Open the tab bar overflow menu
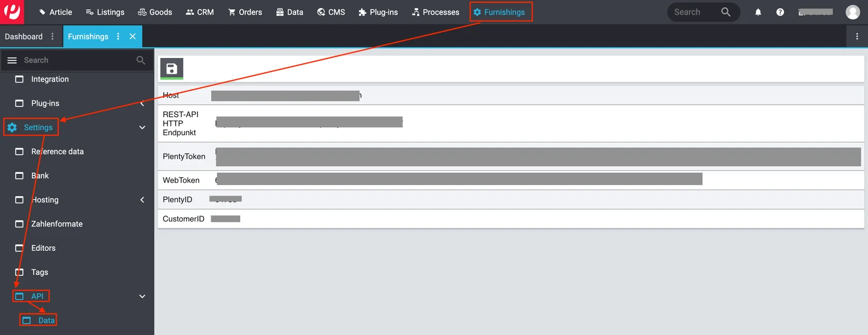This screenshot has width=868, height=335. (x=857, y=36)
